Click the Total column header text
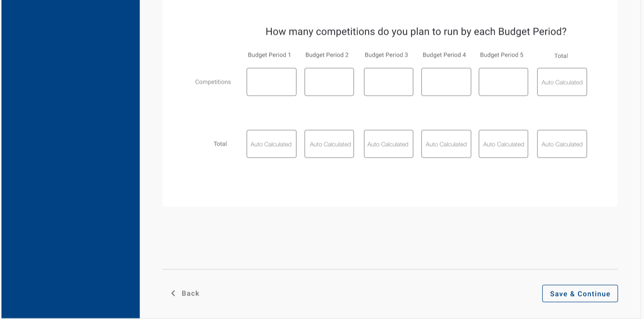Screen dimensions: 644x319 click(561, 56)
